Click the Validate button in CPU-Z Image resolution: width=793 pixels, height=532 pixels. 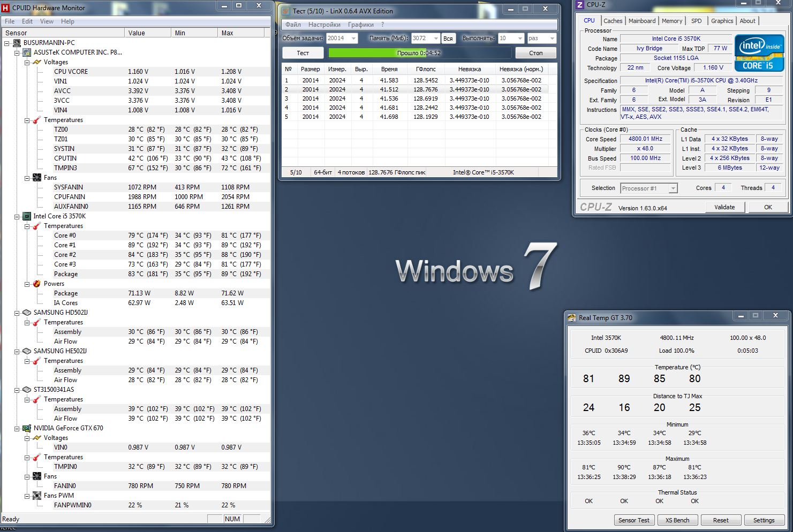[724, 207]
